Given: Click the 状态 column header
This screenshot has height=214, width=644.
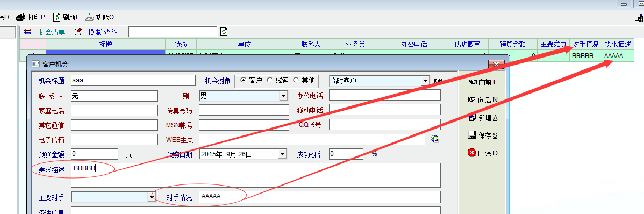Looking at the screenshot, I should [x=181, y=45].
